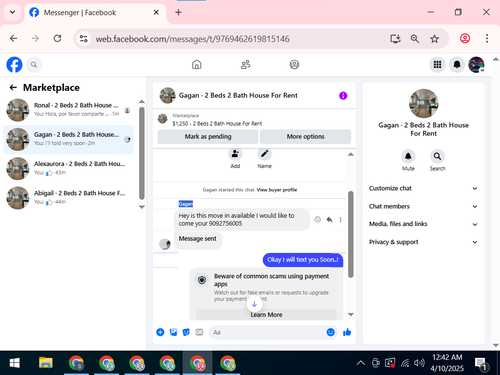This screenshot has width=500, height=375.
Task: Click the chat scrollbar down arrow
Action: (x=351, y=314)
